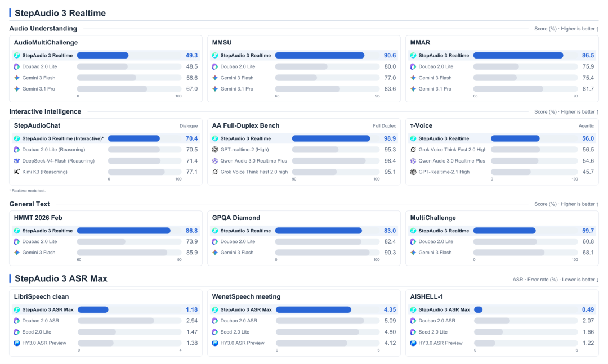This screenshot has height=364, width=608.
Task: Click StepAudio 3 Realtime logo in MMSU card
Action: pyautogui.click(x=215, y=56)
